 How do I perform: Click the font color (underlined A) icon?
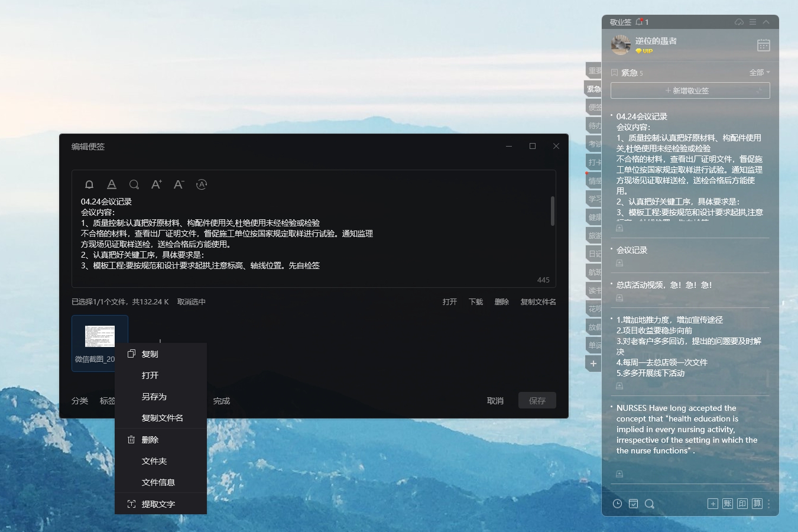point(112,184)
